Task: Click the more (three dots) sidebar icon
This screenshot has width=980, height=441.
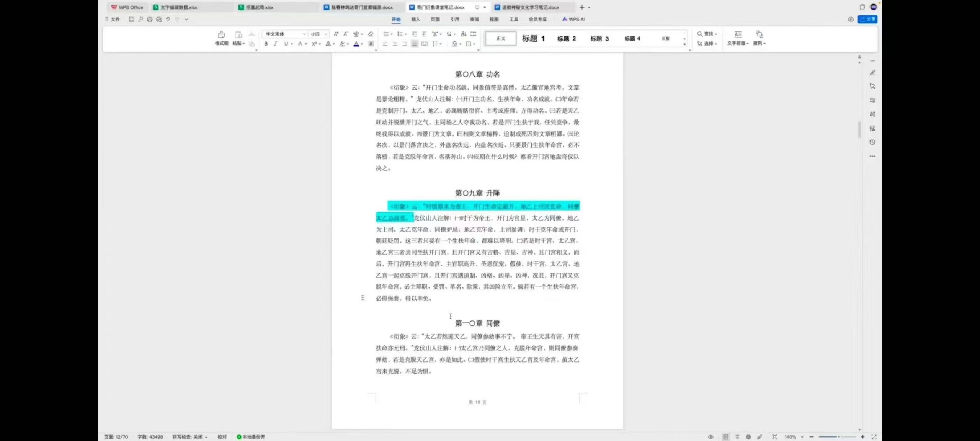Action: point(872,156)
